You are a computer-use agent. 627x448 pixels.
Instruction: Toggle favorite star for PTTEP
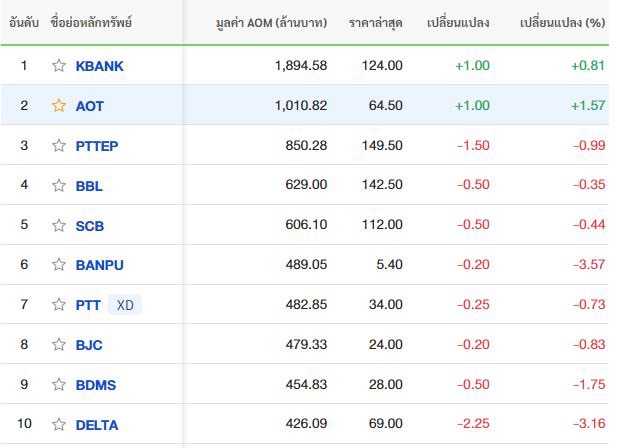(59, 145)
